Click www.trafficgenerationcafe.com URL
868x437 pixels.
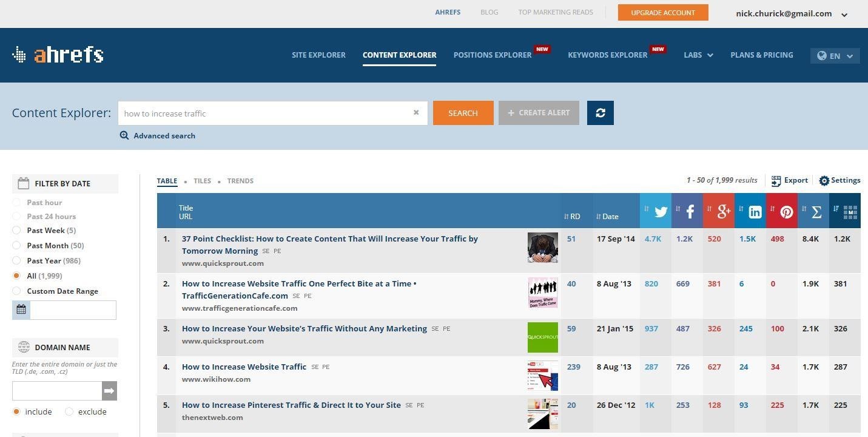pyautogui.click(x=240, y=308)
